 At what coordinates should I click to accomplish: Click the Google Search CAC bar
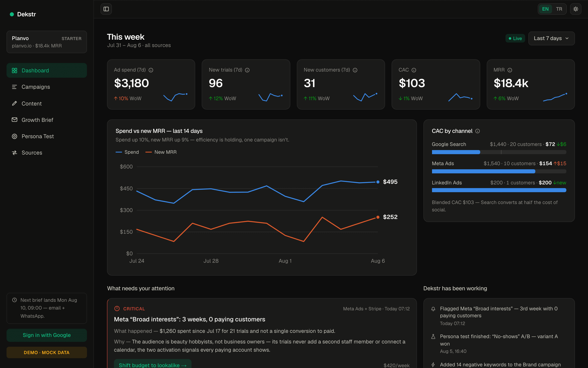tap(499, 152)
